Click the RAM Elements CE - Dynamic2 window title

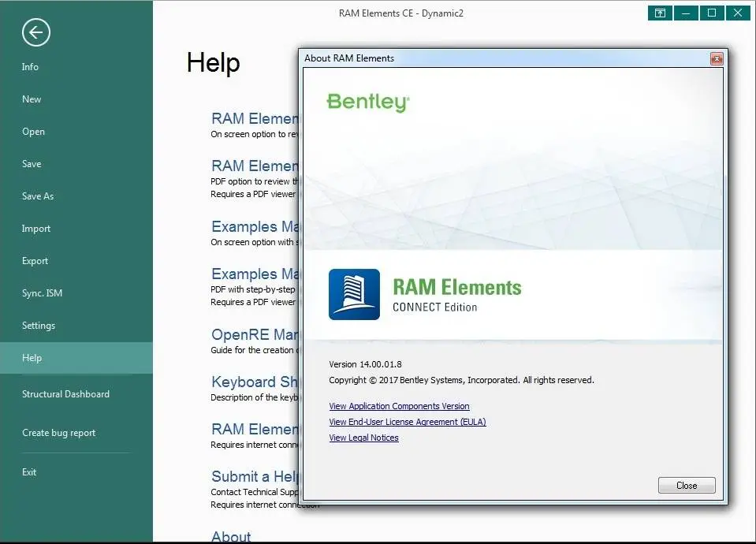coord(401,13)
